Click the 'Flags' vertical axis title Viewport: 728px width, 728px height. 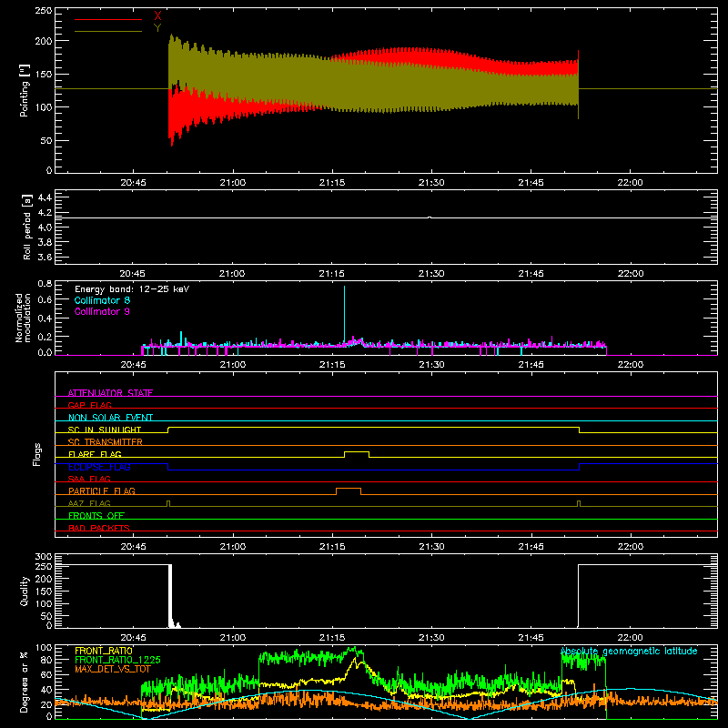pyautogui.click(x=37, y=454)
